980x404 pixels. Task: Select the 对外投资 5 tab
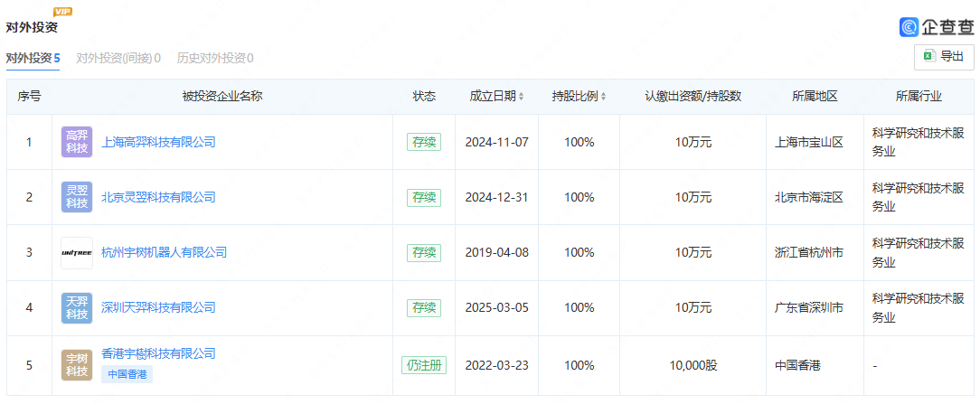point(33,59)
